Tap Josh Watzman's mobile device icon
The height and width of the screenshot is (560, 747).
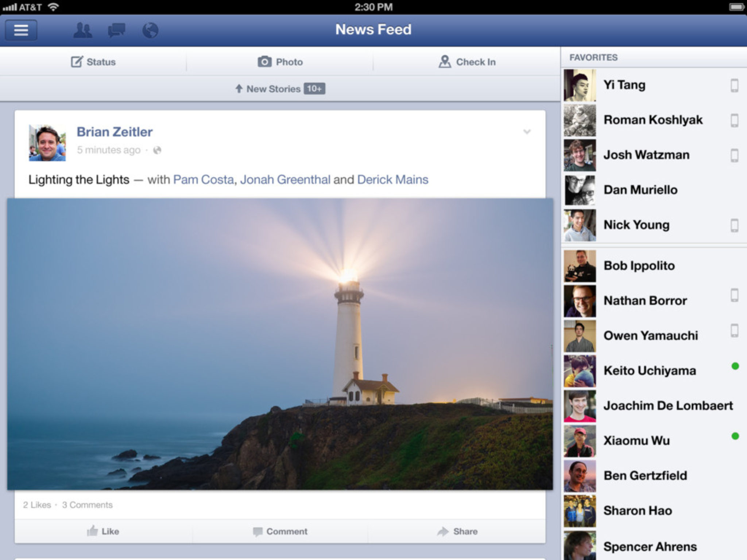(735, 155)
